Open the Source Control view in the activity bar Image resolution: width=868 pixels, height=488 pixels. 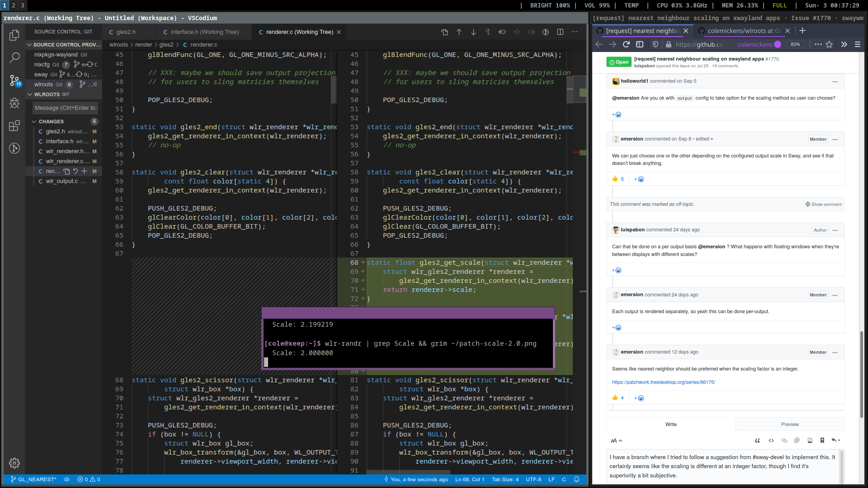(x=14, y=80)
